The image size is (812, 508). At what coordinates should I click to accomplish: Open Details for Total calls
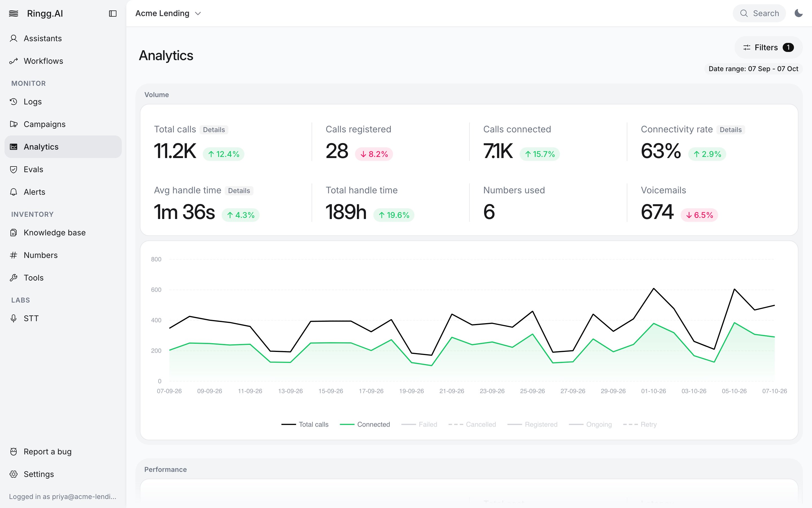pos(214,130)
